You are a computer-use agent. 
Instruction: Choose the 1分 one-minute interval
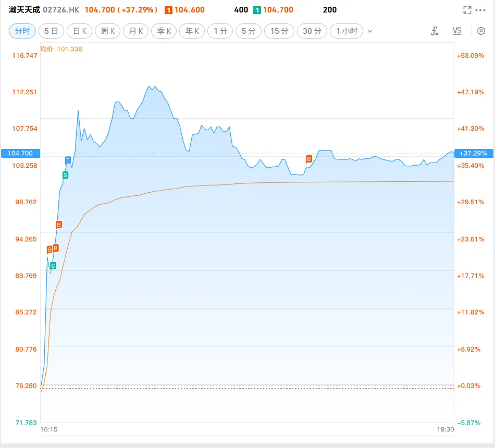pos(220,31)
